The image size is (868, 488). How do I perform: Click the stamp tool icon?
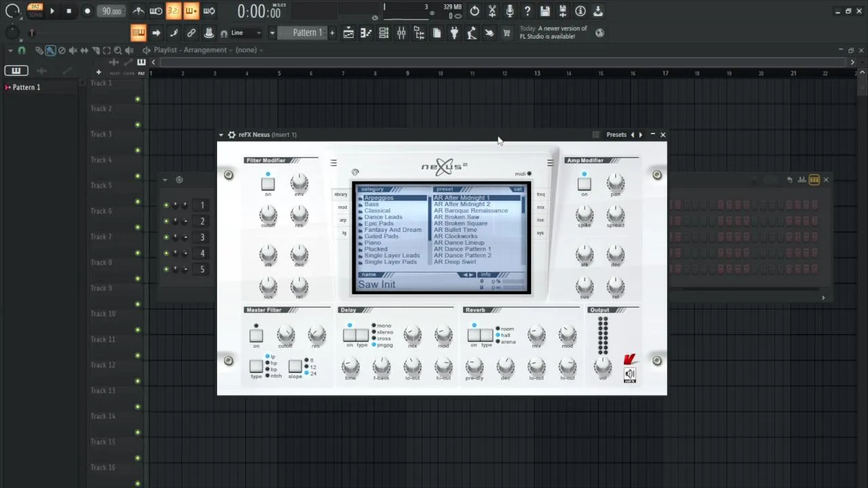pos(209,33)
